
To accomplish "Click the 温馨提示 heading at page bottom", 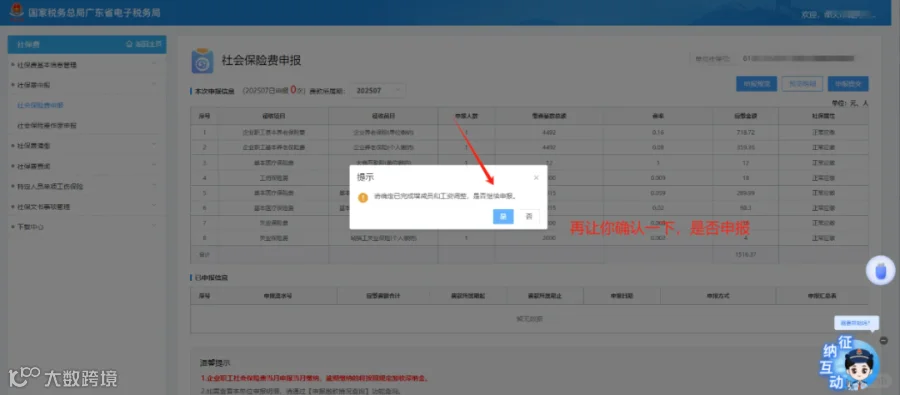I will click(x=215, y=363).
